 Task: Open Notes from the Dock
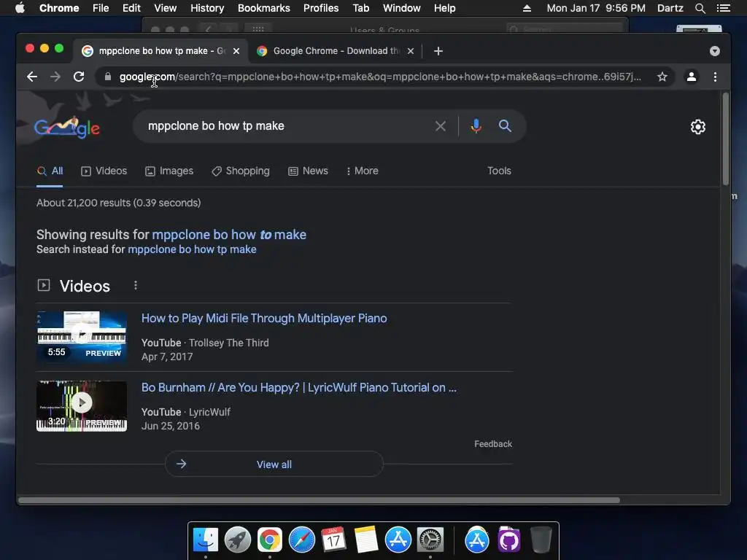point(366,540)
